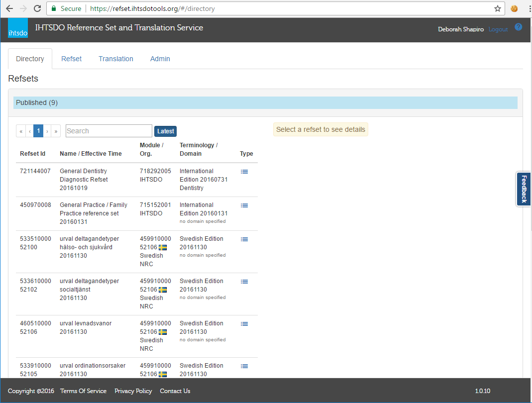Click Swedish flag in urval ordinationsorsaker row

163,374
